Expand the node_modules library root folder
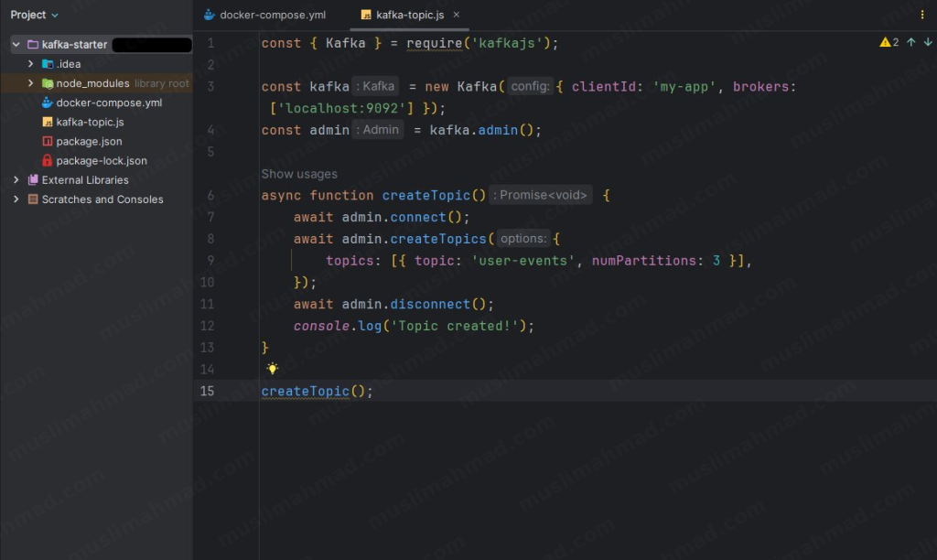This screenshot has height=560, width=937. click(x=29, y=82)
